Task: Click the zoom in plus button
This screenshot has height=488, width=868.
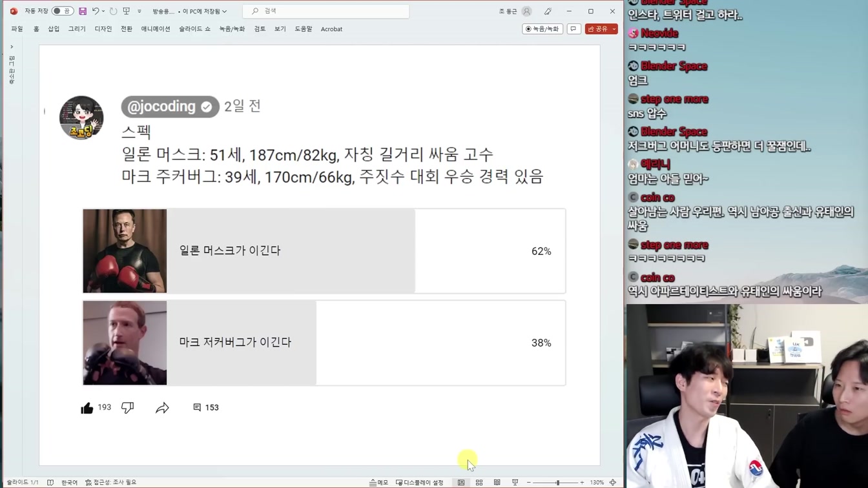Action: [582, 482]
